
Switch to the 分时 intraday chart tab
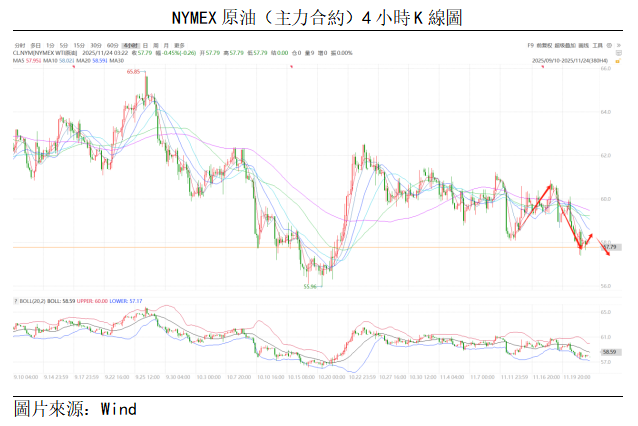pyautogui.click(x=20, y=46)
